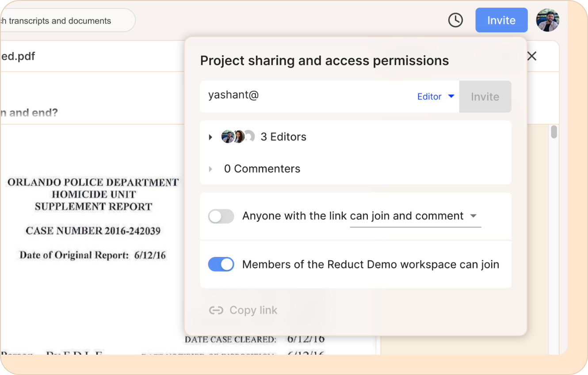
Task: Click the search transcripts and documents field
Action: click(x=67, y=20)
